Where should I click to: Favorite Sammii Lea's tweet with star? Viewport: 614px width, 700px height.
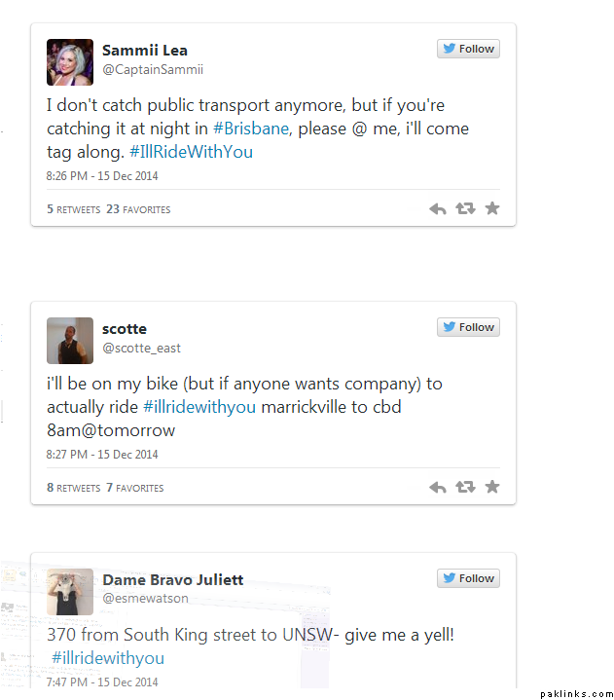(492, 208)
